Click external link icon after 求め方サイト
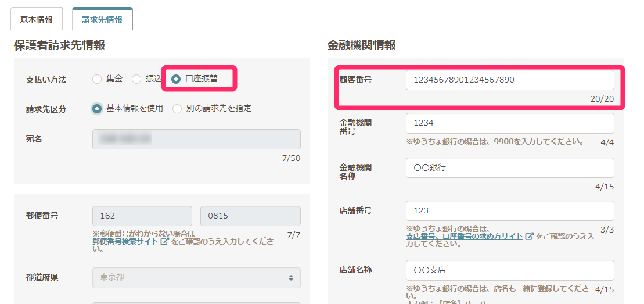Image resolution: width=644 pixels, height=304 pixels. (529, 237)
